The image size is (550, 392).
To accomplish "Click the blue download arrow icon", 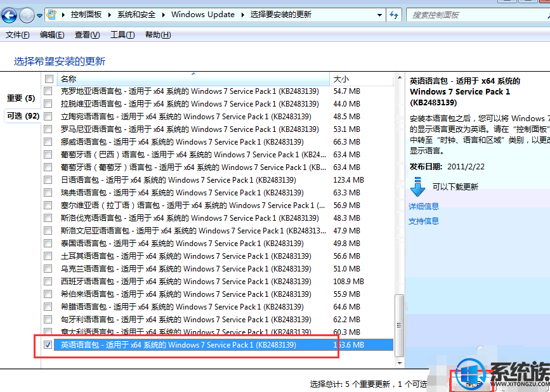I will click(417, 186).
